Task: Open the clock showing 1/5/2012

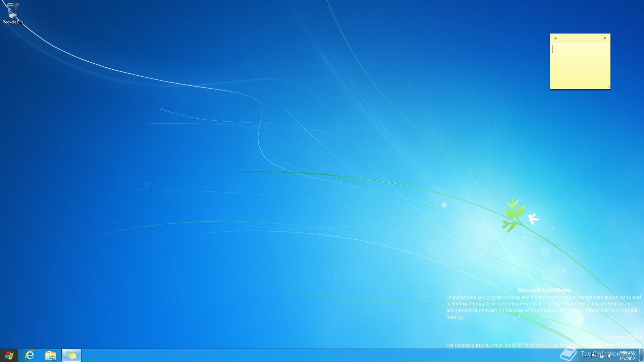Action: (627, 356)
